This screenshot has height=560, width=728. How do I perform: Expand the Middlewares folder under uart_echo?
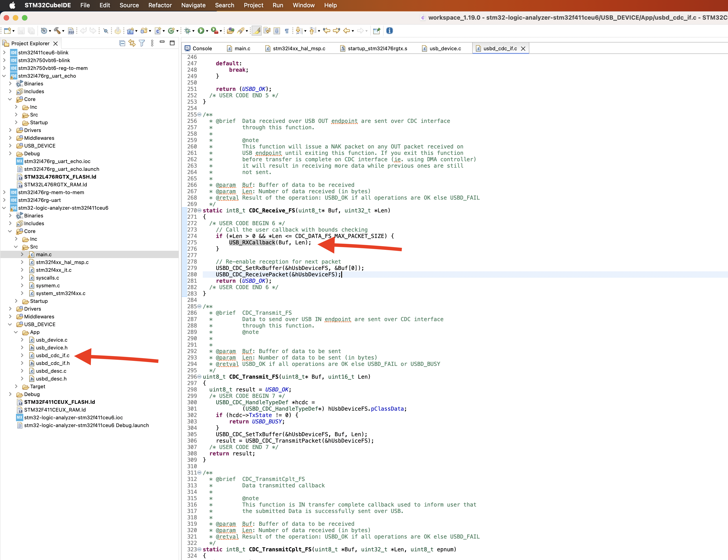click(10, 138)
